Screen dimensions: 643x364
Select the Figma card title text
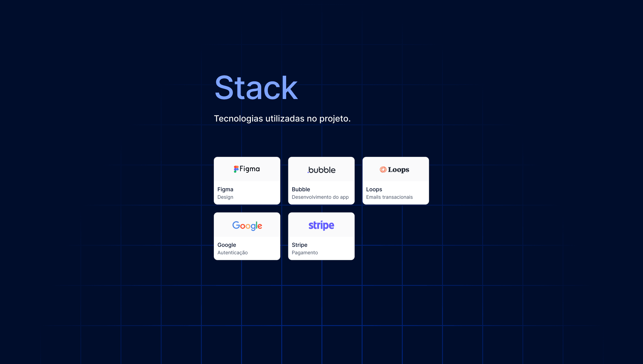(x=225, y=189)
